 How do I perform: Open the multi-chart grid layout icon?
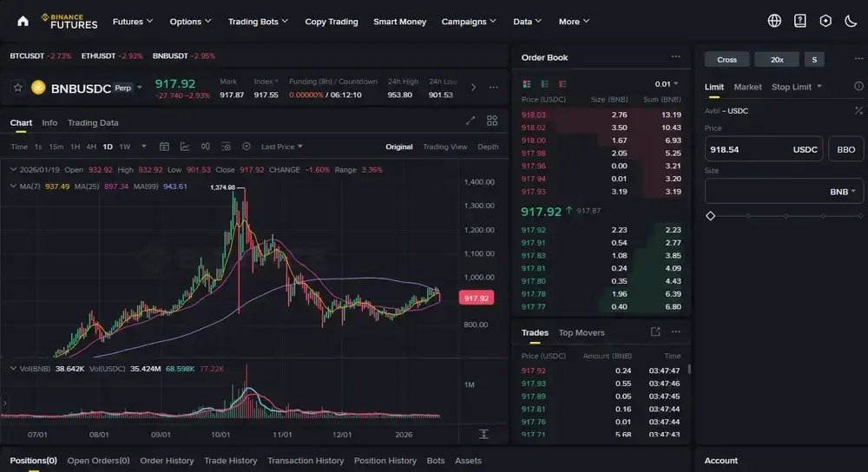(x=492, y=121)
